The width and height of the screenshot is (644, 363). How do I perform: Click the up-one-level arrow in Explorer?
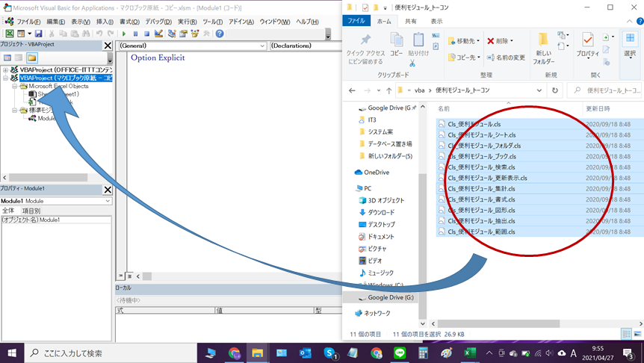(x=389, y=90)
